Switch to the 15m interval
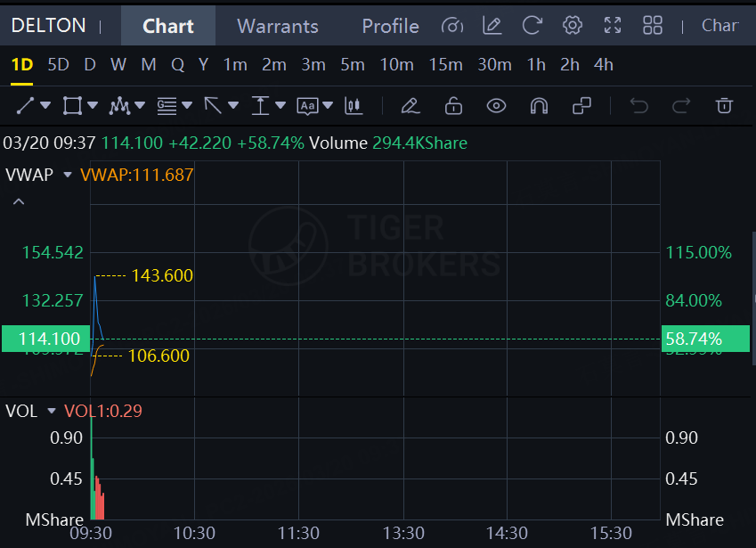This screenshot has height=548, width=756. pyautogui.click(x=445, y=64)
